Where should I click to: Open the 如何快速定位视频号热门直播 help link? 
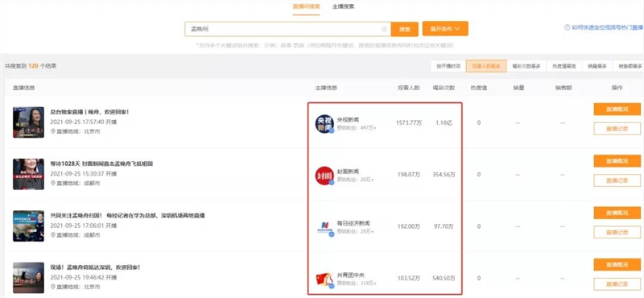(607, 27)
